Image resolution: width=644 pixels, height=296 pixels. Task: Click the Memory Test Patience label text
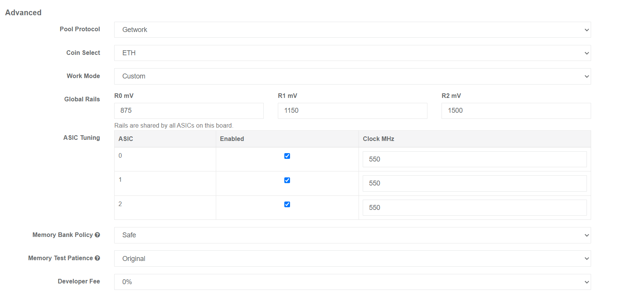61,258
